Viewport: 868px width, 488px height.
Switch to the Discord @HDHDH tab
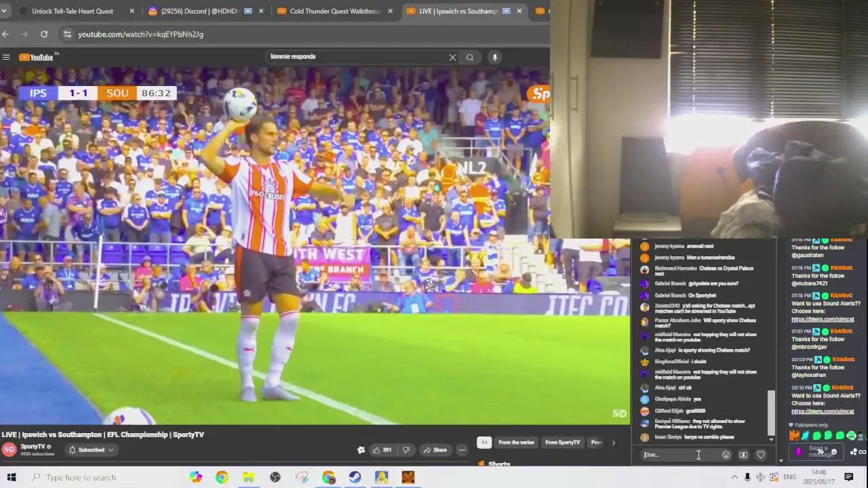point(205,11)
